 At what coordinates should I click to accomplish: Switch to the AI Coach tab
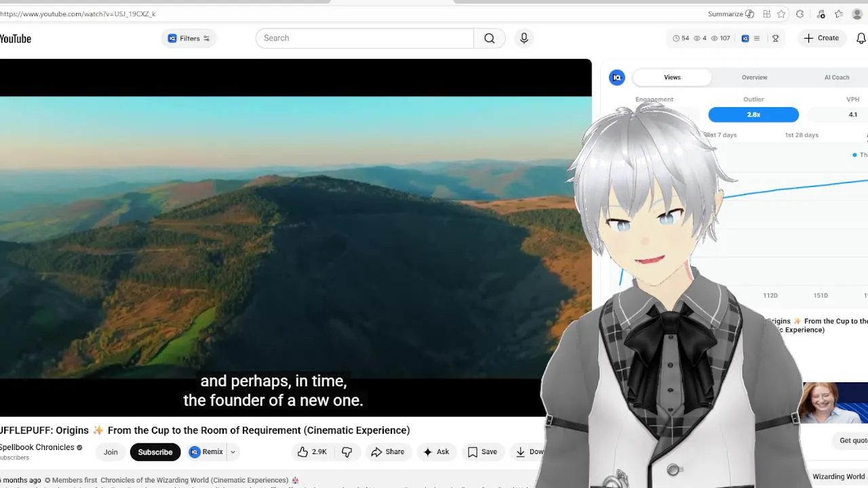click(x=836, y=77)
